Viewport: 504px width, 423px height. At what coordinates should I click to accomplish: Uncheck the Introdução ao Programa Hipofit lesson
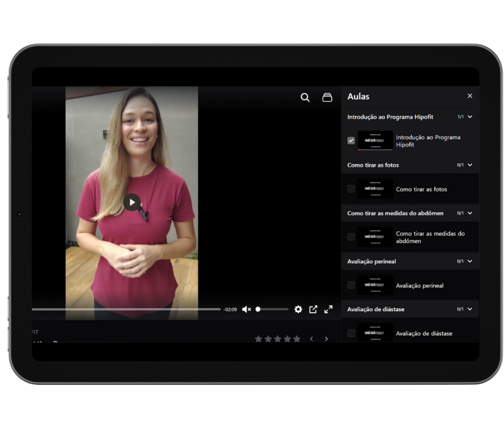click(x=351, y=141)
